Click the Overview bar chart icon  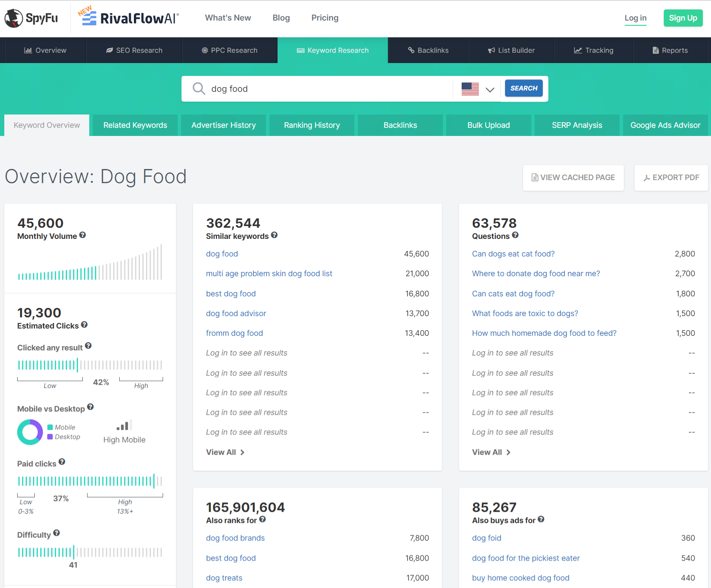28,50
